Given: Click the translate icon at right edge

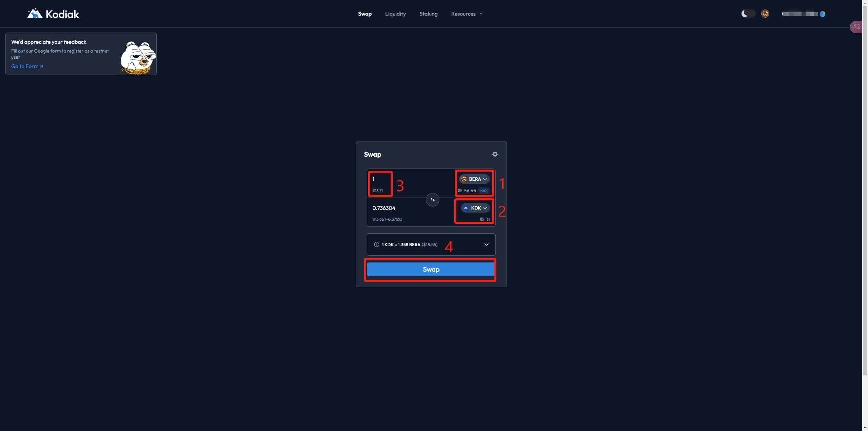Looking at the screenshot, I should point(857,27).
